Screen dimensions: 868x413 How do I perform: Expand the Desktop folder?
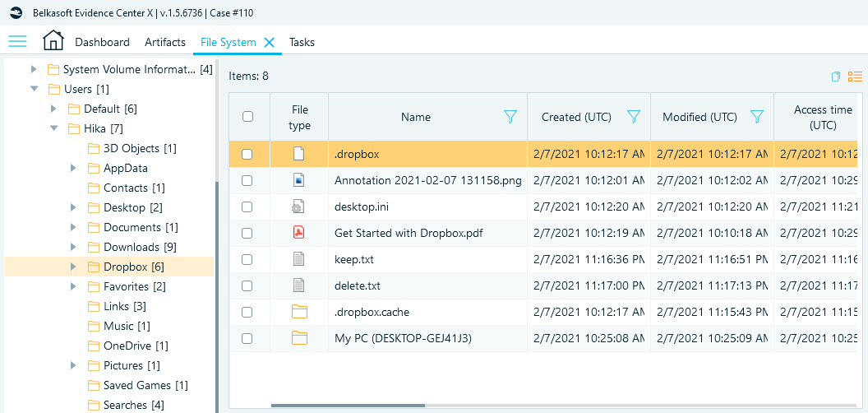(x=74, y=207)
